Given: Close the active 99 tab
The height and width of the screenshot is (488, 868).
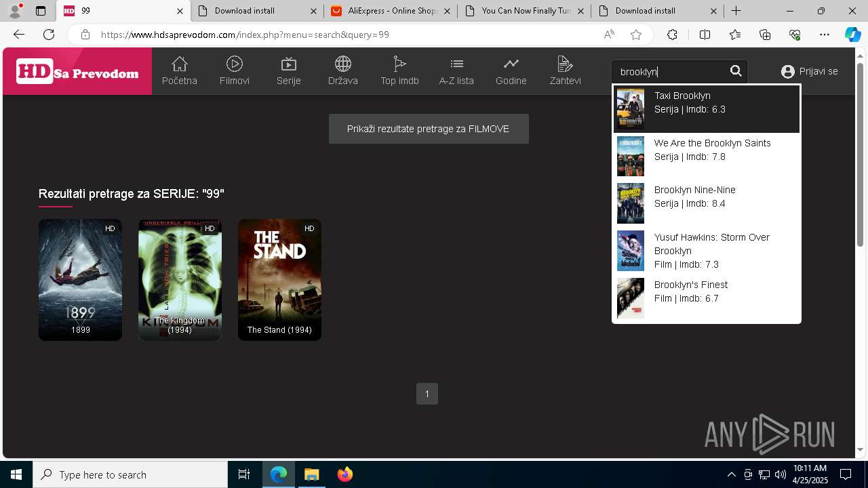Looking at the screenshot, I should (x=180, y=11).
